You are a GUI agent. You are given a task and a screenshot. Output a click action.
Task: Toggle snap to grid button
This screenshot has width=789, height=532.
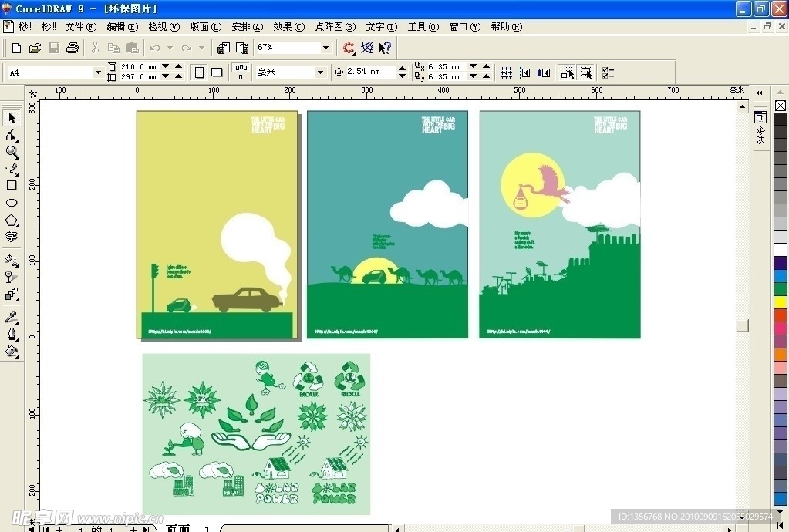(x=506, y=72)
